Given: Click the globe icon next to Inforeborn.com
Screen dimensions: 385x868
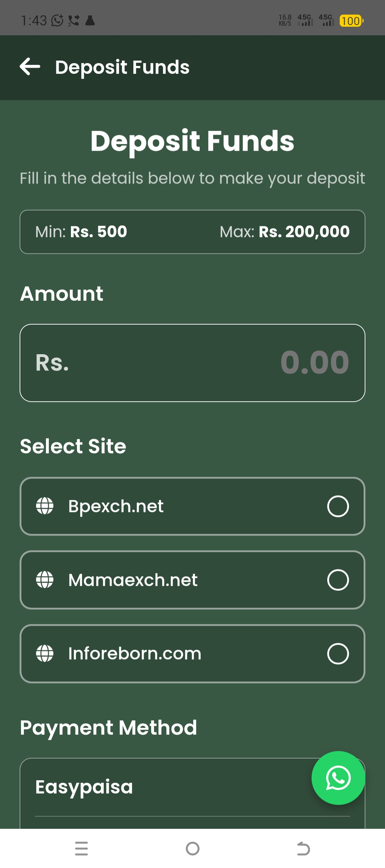Looking at the screenshot, I should pyautogui.click(x=44, y=653).
